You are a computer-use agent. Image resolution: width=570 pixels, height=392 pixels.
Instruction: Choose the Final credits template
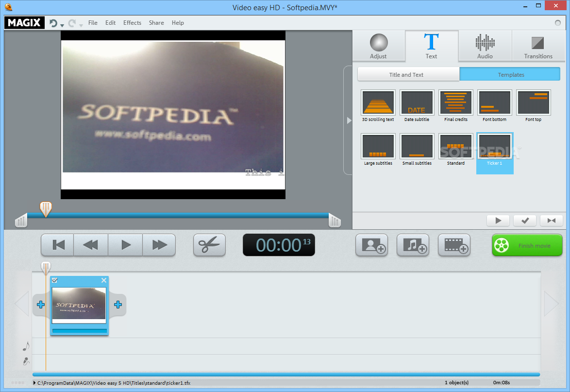point(456,106)
